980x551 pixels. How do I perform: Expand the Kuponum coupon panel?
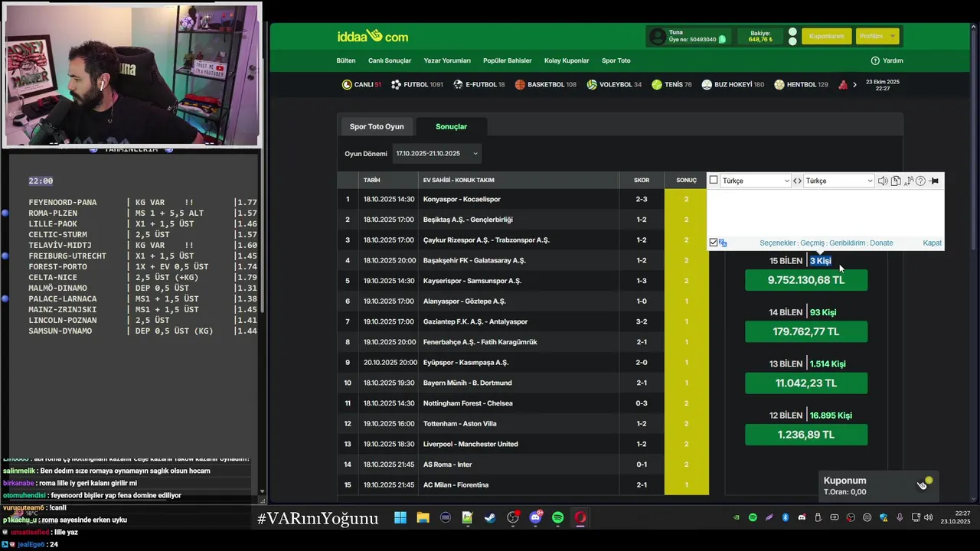click(x=877, y=486)
